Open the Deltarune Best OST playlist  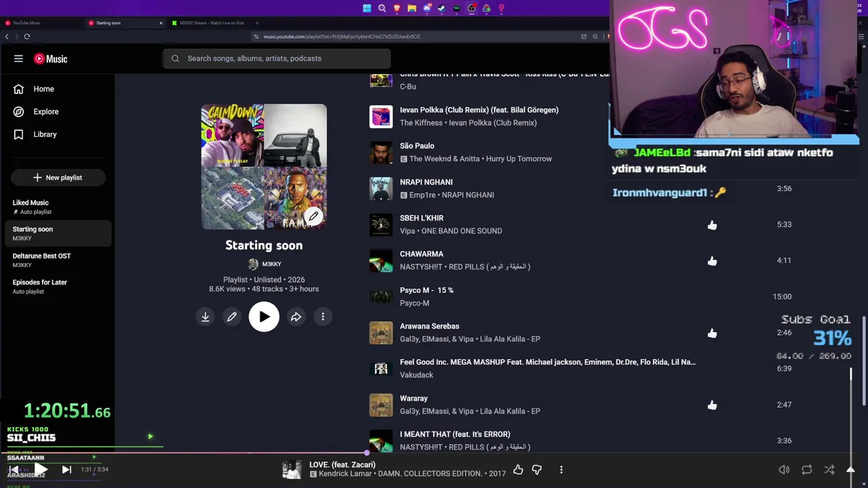[57, 260]
